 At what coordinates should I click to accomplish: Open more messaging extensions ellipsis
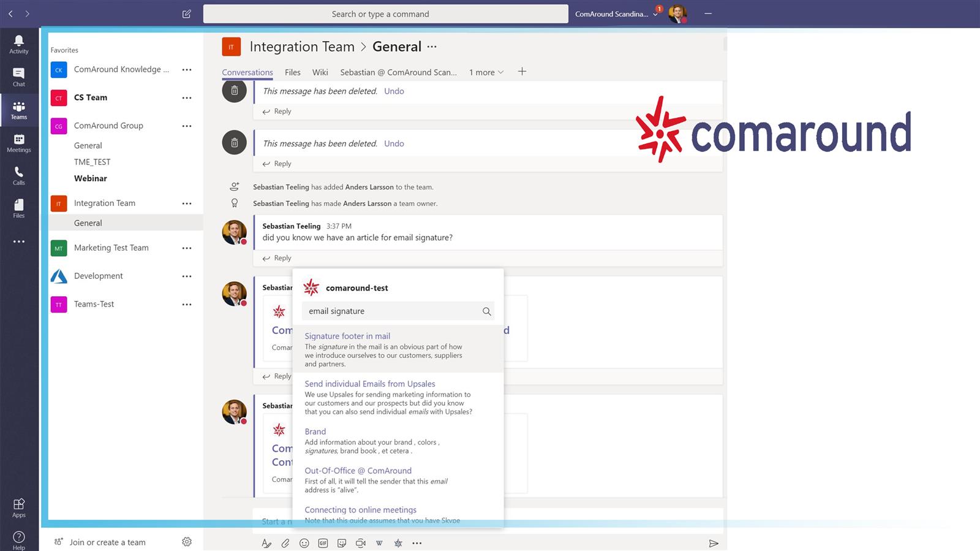click(x=417, y=543)
